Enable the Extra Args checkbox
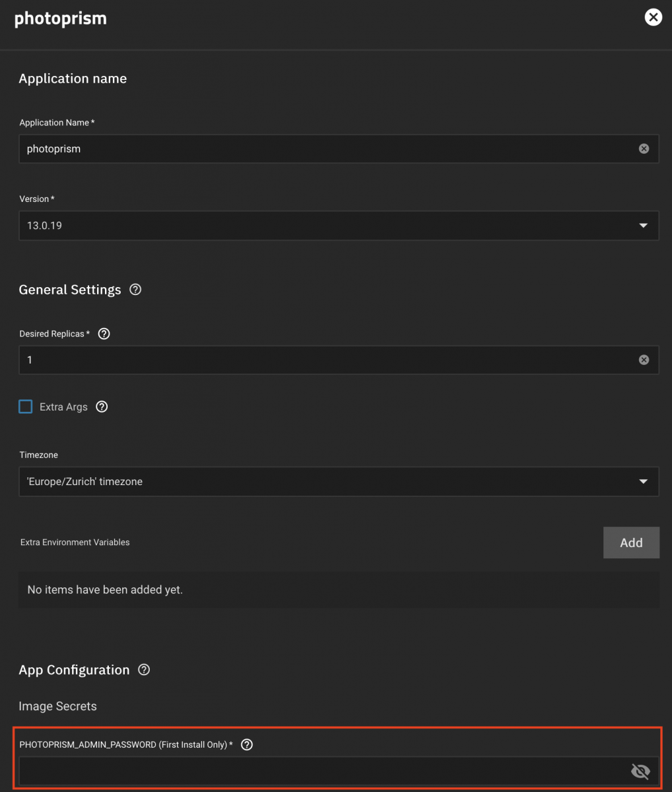672x792 pixels. pyautogui.click(x=26, y=407)
